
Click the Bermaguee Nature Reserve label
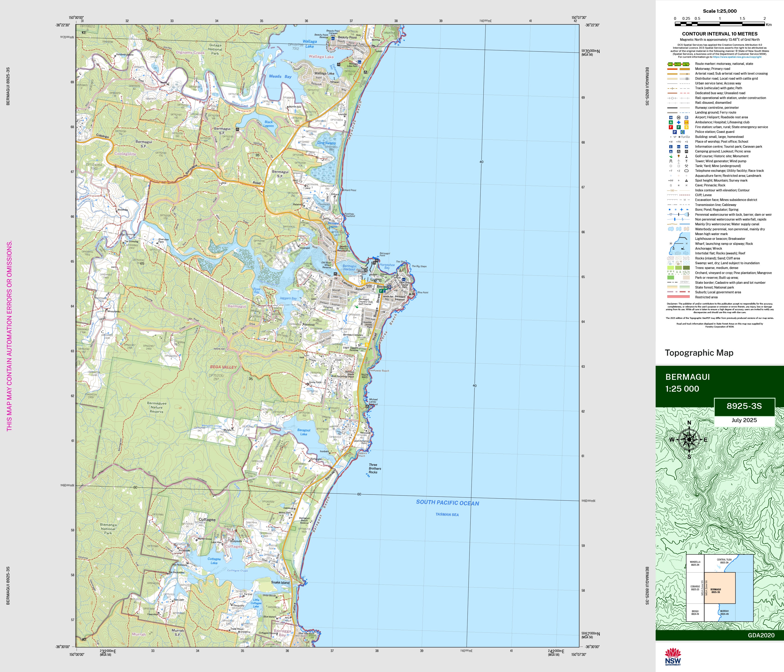click(156, 408)
